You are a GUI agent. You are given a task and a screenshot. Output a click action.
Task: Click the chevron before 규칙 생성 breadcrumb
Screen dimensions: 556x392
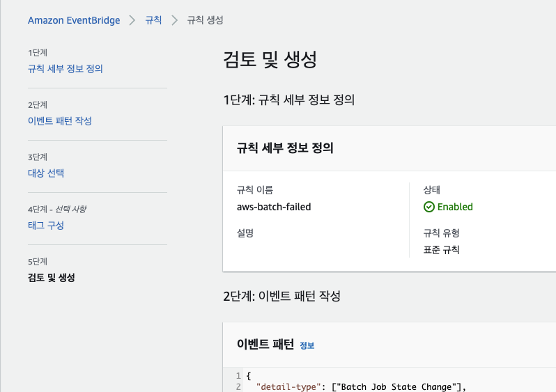[175, 20]
